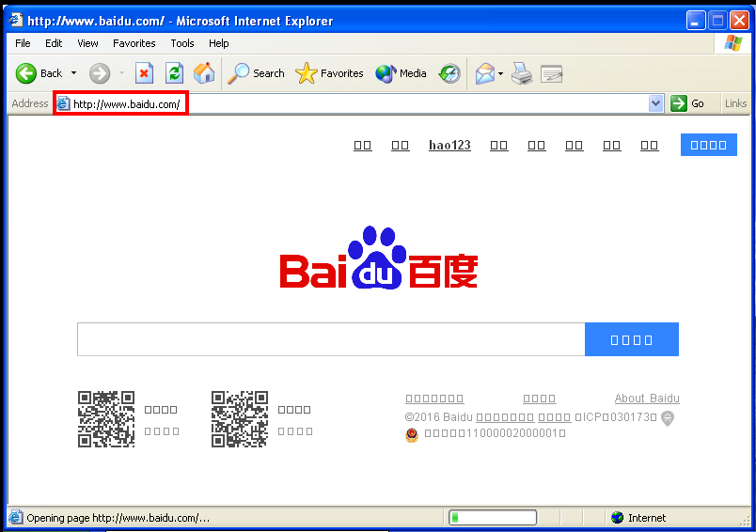Open the Search magnifier toolbar button
Viewport: 756px width, 532px height.
[x=256, y=73]
